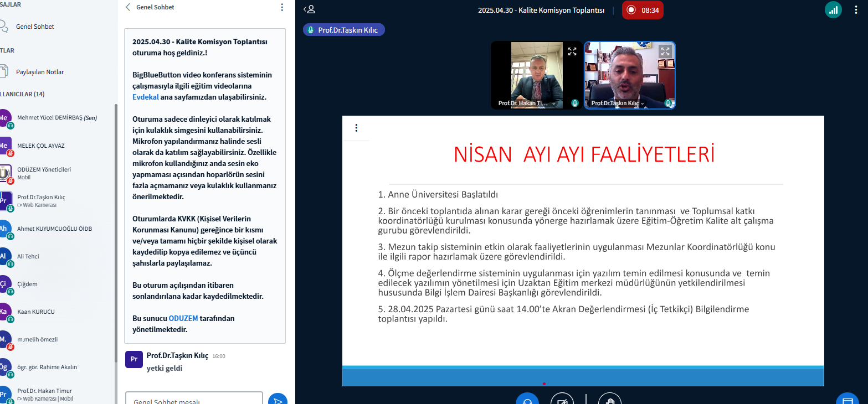The height and width of the screenshot is (404, 868).
Task: Open Prof.Dr.Taşkın Kılıç webcam dropdown
Action: [x=643, y=103]
